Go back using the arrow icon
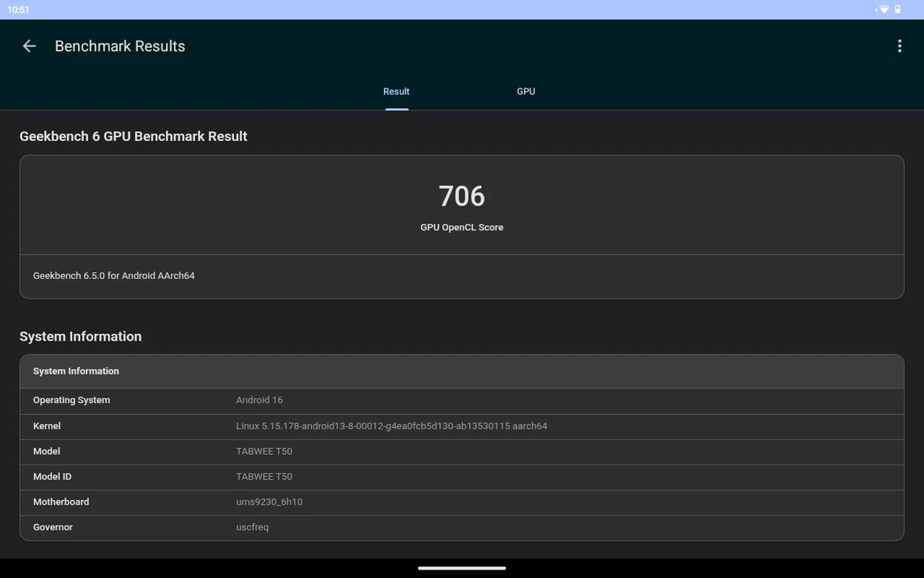 point(29,46)
